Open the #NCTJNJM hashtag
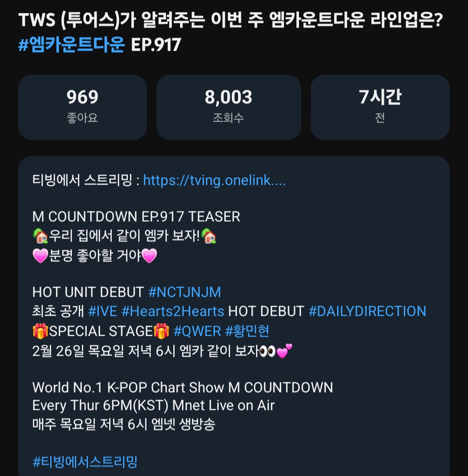 click(x=185, y=292)
